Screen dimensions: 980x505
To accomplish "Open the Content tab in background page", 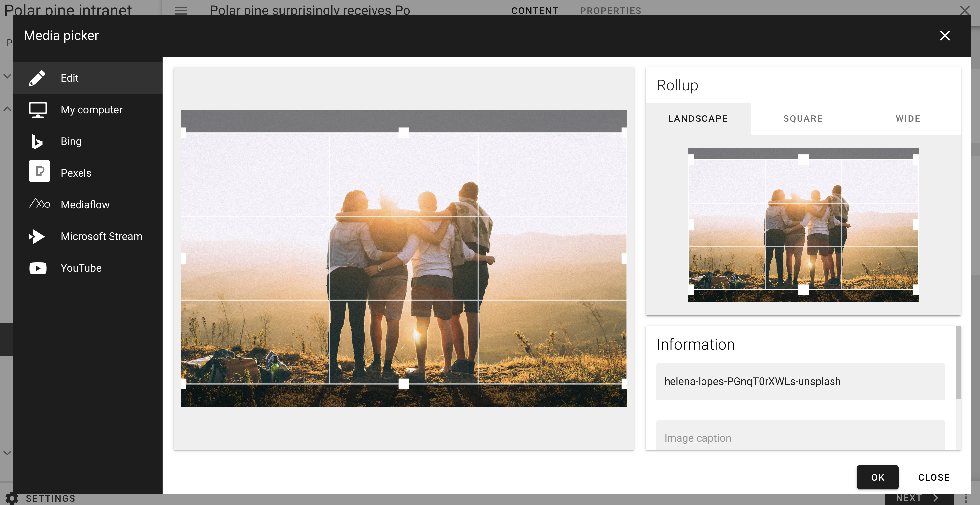I will [535, 11].
